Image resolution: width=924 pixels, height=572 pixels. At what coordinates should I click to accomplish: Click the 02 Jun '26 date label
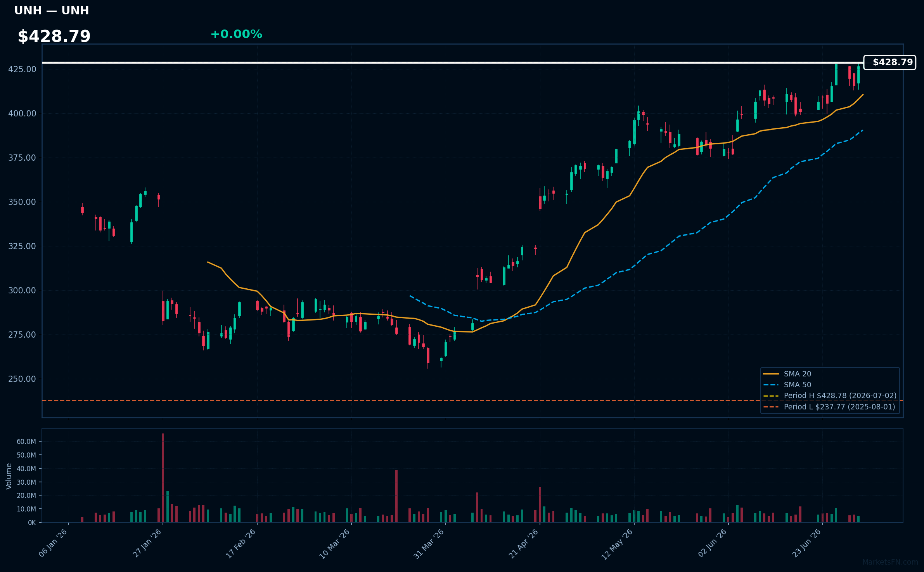click(712, 544)
